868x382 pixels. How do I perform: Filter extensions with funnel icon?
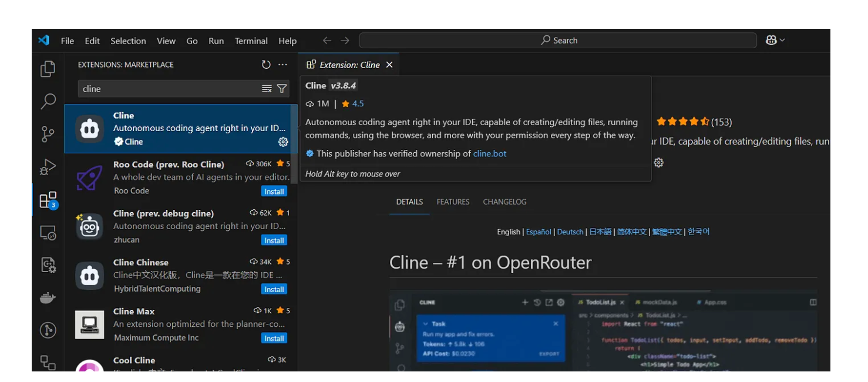click(282, 89)
